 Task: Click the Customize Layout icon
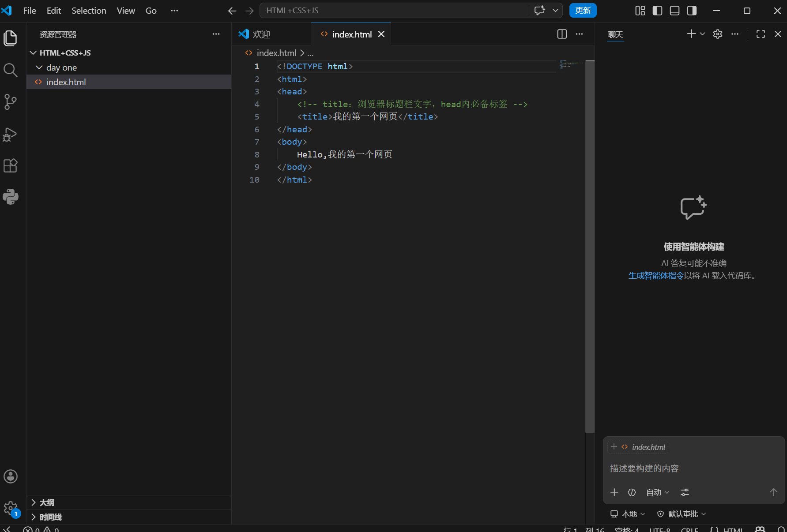(640, 11)
